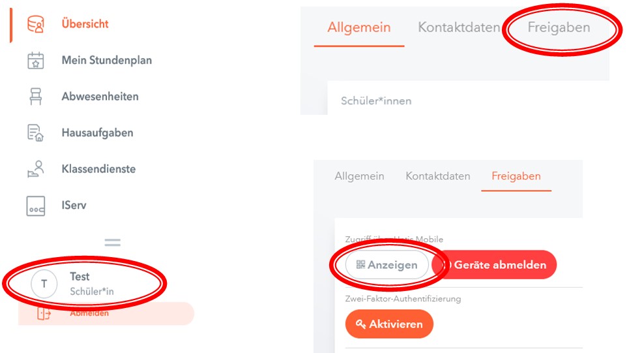
Task: Click the IServ sidebar icon
Action: pyautogui.click(x=36, y=206)
